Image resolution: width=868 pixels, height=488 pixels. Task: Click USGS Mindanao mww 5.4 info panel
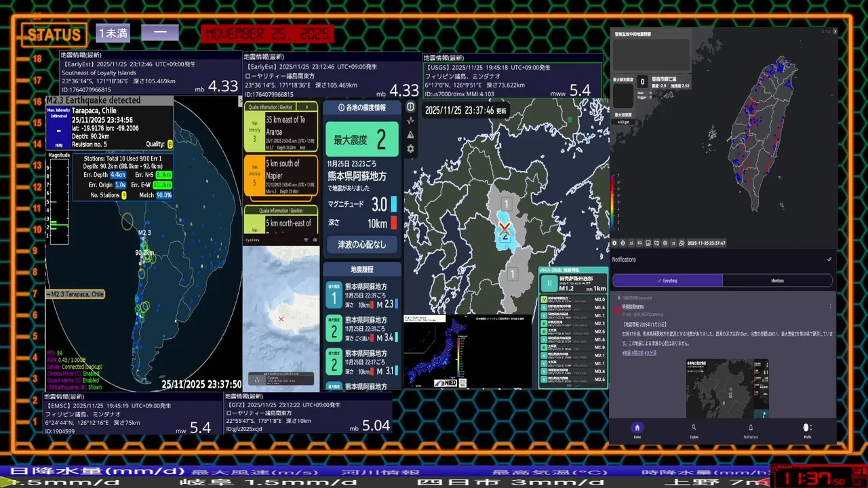[512, 81]
